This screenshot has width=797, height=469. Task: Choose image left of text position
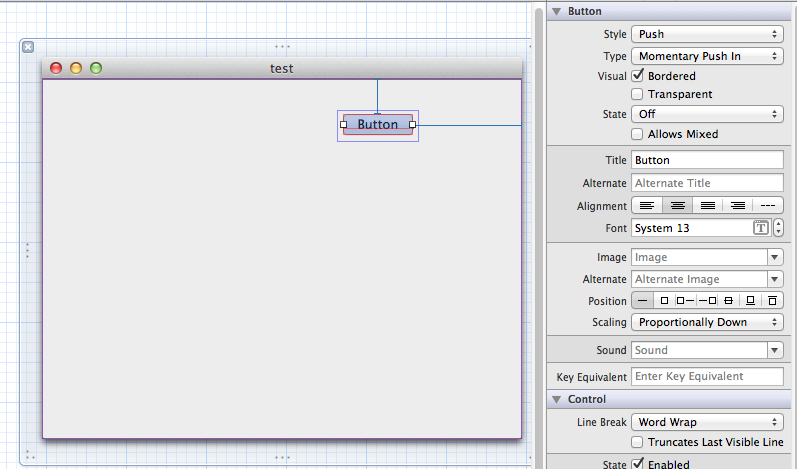(685, 301)
